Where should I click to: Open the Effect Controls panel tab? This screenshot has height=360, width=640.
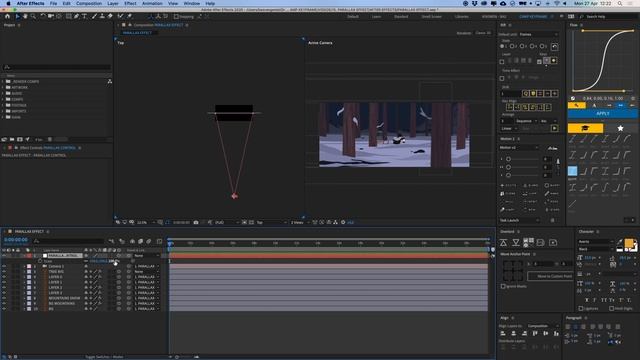(47, 148)
